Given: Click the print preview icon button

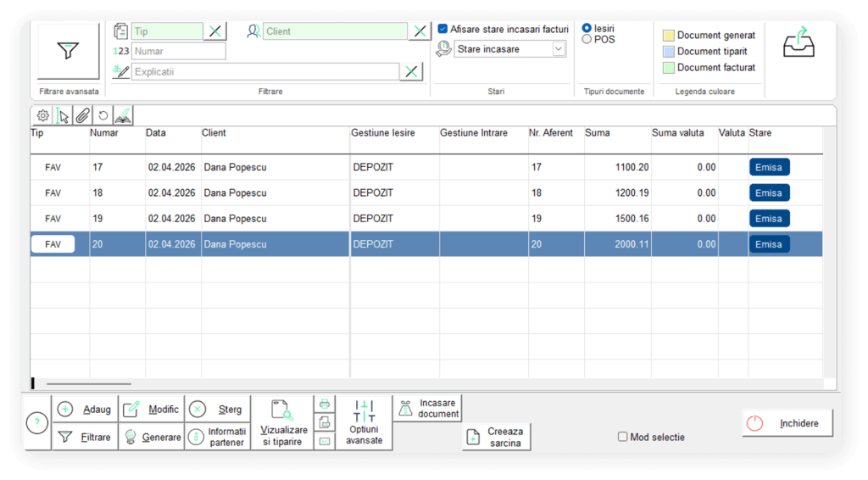Looking at the screenshot, I should pos(325,423).
